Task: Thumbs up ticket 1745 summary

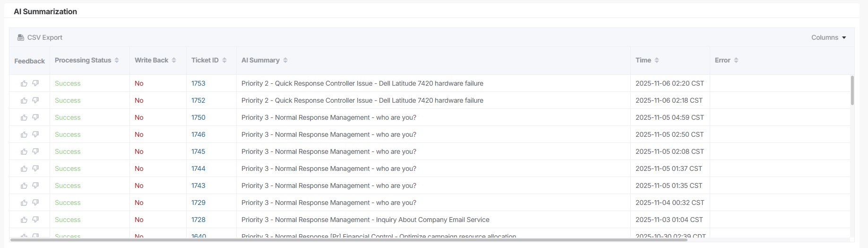Action: 24,152
